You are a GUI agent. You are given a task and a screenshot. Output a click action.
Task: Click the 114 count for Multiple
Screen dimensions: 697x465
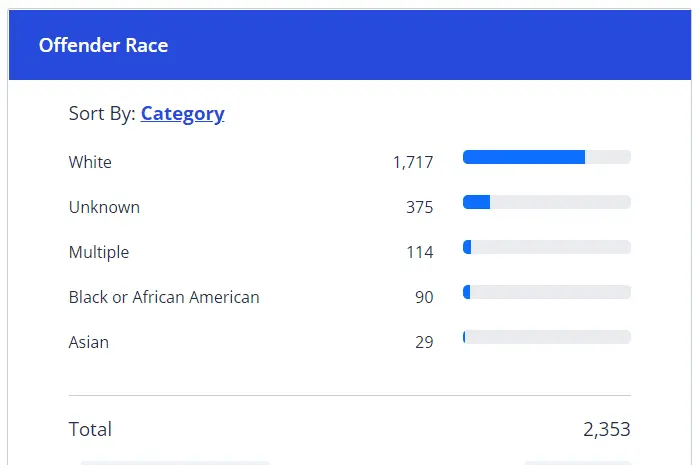[x=420, y=253]
